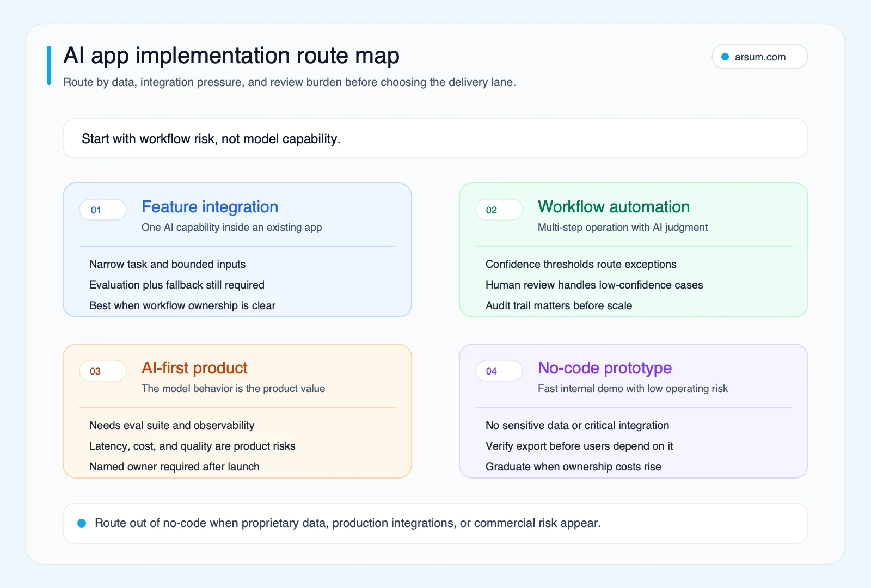This screenshot has width=871, height=588.
Task: Click 'Narrow task and bounded inputs'
Action: point(168,264)
